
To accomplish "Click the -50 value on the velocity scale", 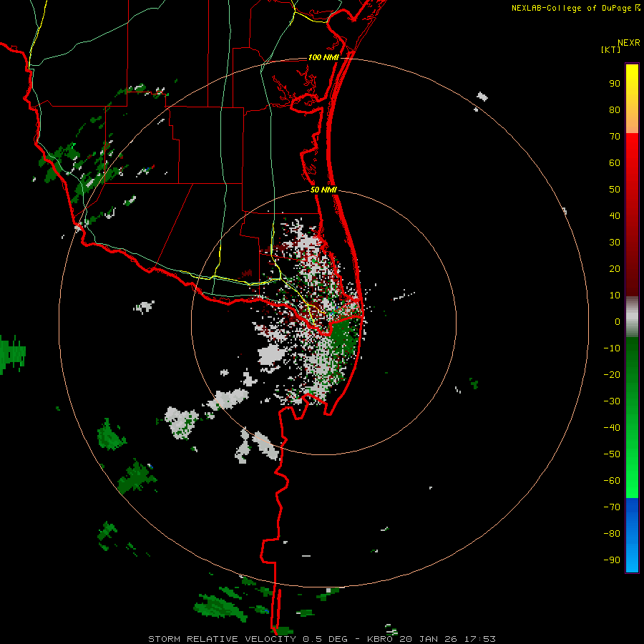I will tap(612, 454).
